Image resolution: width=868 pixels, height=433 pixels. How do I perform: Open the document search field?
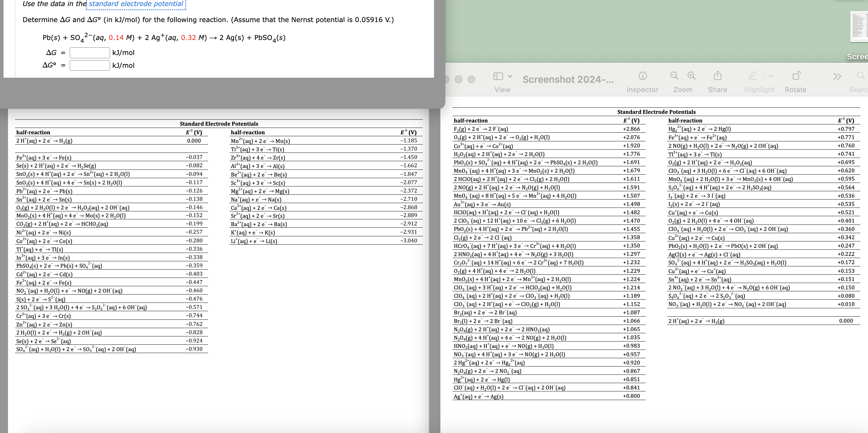point(860,76)
